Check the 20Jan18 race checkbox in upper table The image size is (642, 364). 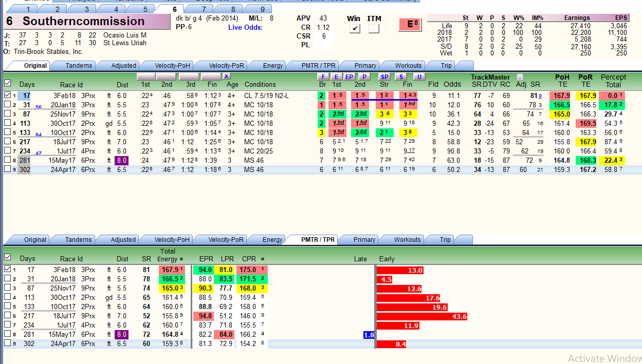click(x=7, y=104)
